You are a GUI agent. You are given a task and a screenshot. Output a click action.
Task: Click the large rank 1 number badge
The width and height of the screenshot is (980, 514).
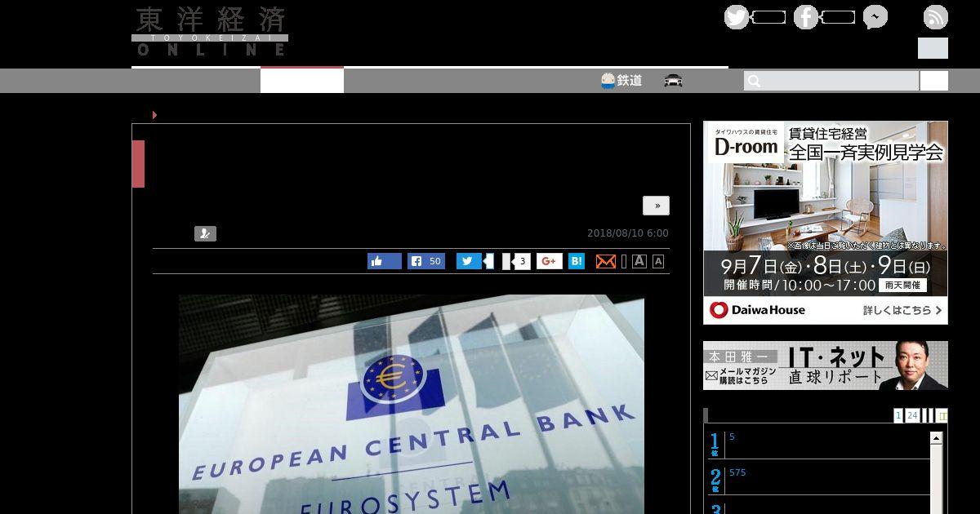point(715,443)
